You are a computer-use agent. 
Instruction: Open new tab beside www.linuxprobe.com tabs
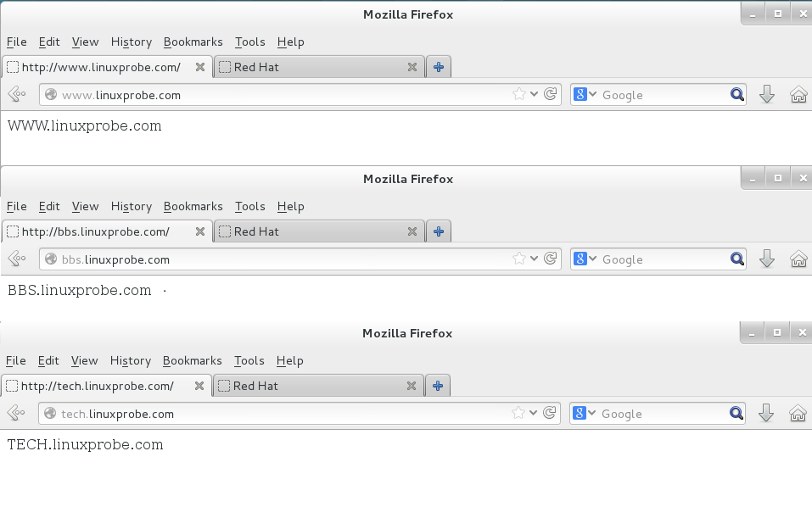click(x=439, y=67)
